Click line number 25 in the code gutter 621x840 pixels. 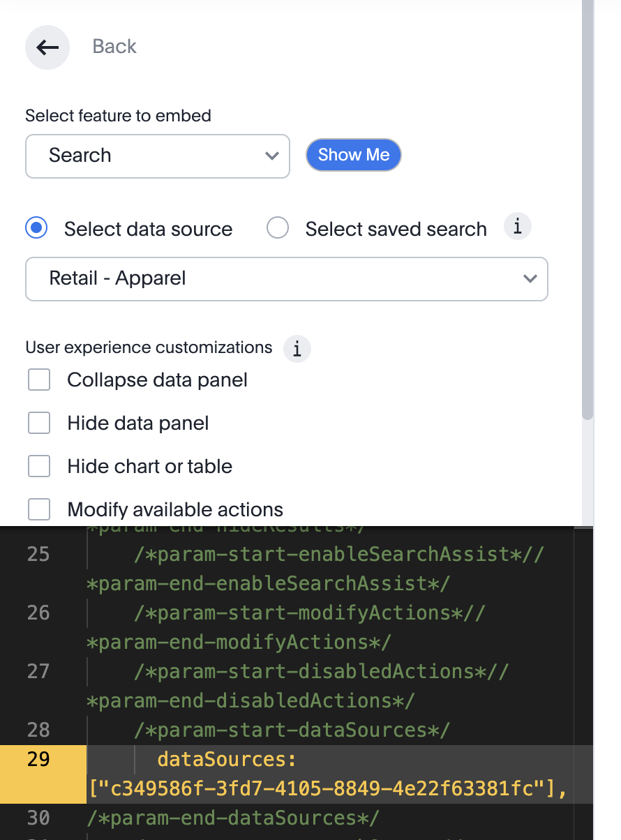38,555
